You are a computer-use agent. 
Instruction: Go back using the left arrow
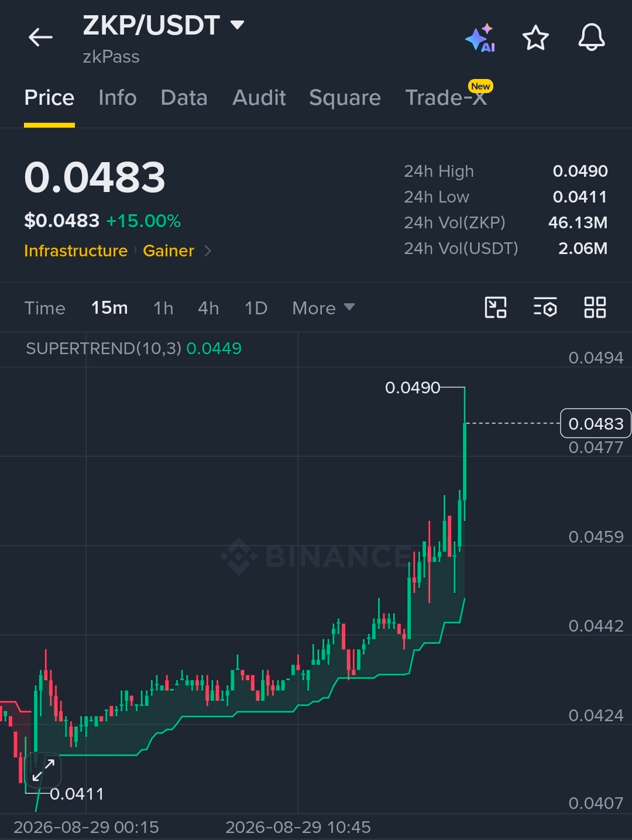click(40, 37)
